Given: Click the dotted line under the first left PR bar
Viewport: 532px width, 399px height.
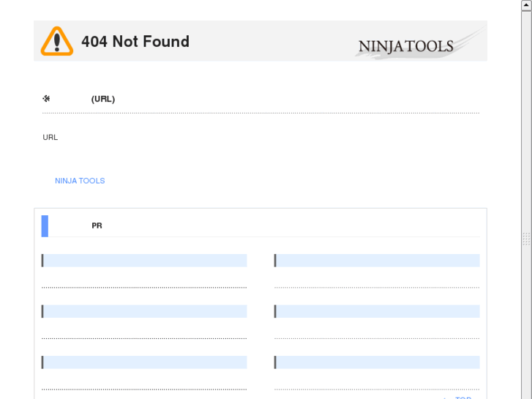Looking at the screenshot, I should point(145,288).
